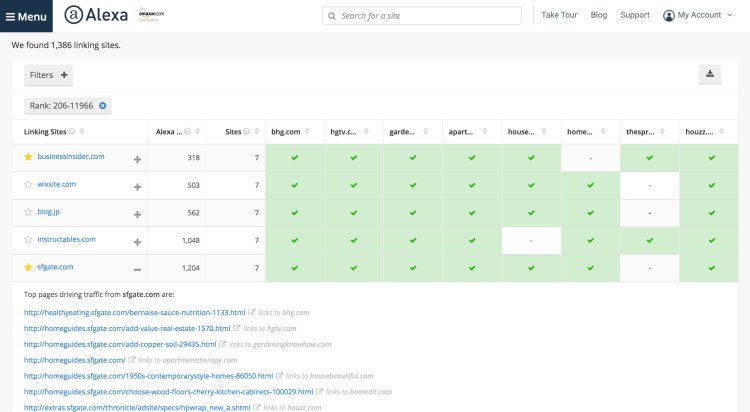750x412 pixels.
Task: Click the download export icon button
Action: pos(711,74)
